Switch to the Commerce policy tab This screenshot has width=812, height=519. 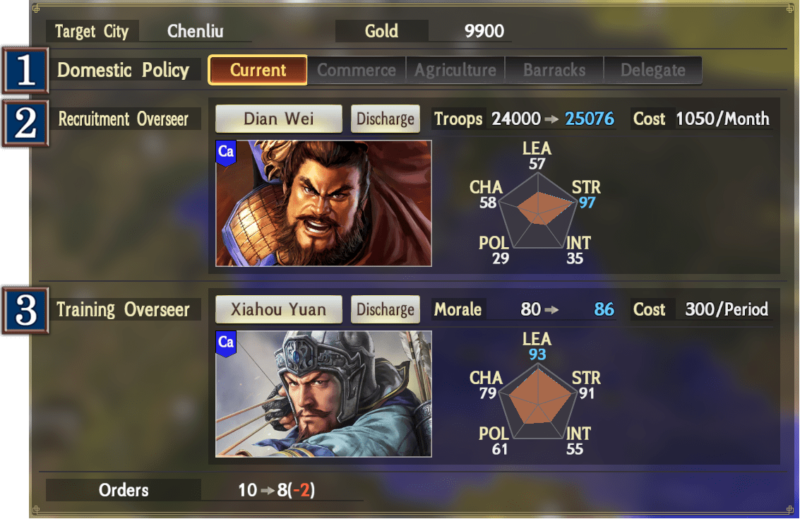click(x=357, y=70)
